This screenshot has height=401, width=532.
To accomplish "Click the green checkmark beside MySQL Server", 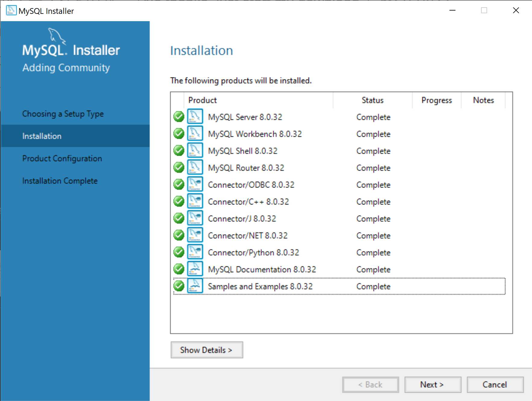I will (179, 117).
